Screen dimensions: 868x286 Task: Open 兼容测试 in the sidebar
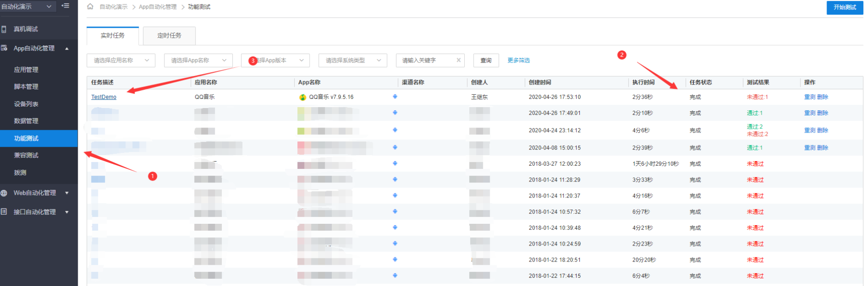tap(26, 155)
